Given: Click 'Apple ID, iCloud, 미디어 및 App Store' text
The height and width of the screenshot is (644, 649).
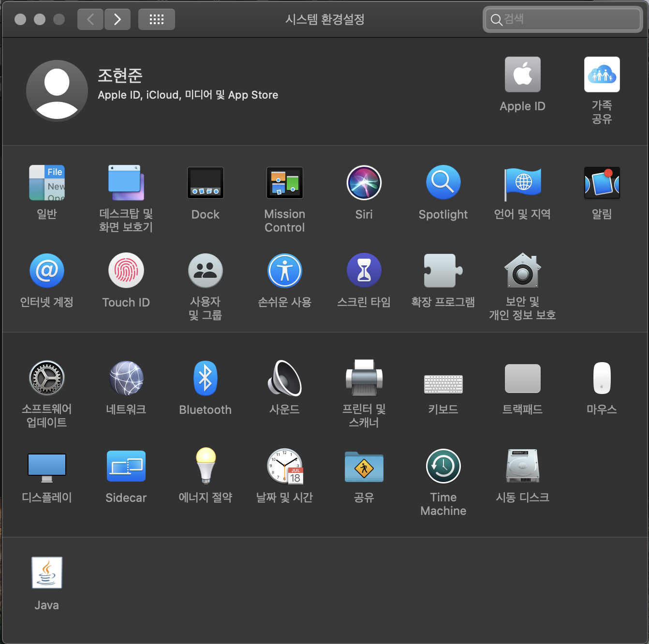Looking at the screenshot, I should click(188, 95).
